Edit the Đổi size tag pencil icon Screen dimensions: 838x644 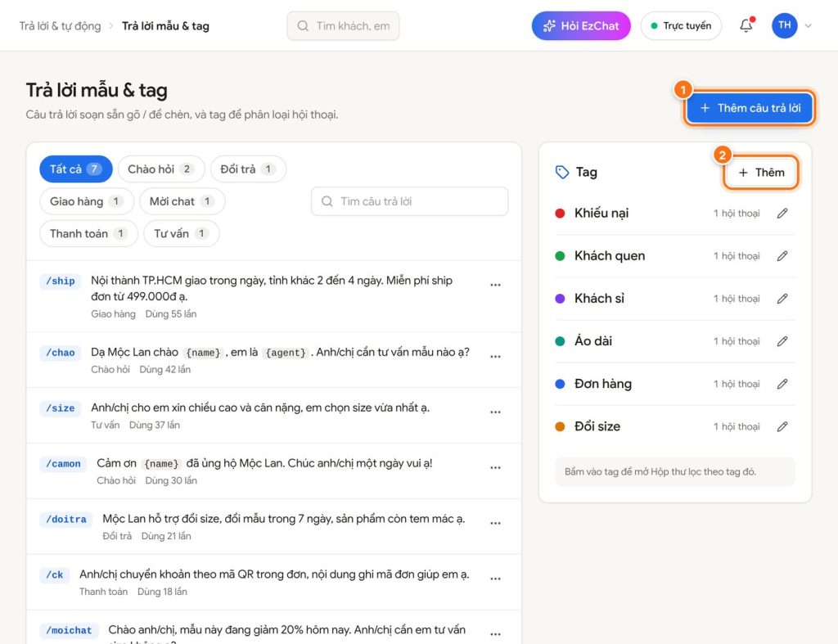(x=782, y=426)
